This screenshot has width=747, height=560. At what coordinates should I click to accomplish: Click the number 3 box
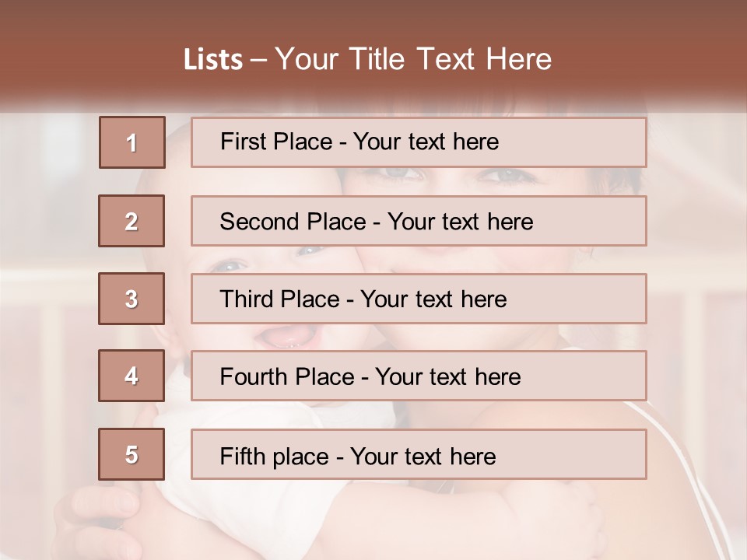pos(132,299)
